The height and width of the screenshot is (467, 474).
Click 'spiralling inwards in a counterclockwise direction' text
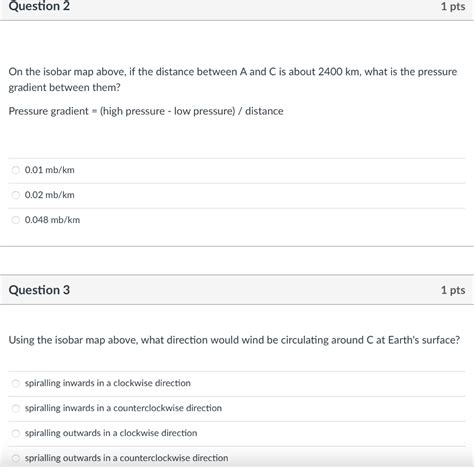123,408
